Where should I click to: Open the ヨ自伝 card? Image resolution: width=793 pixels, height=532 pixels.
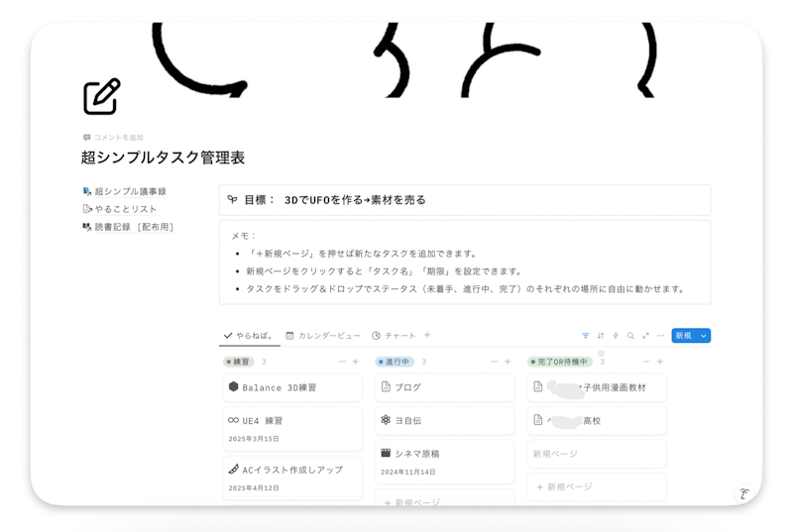pyautogui.click(x=444, y=420)
